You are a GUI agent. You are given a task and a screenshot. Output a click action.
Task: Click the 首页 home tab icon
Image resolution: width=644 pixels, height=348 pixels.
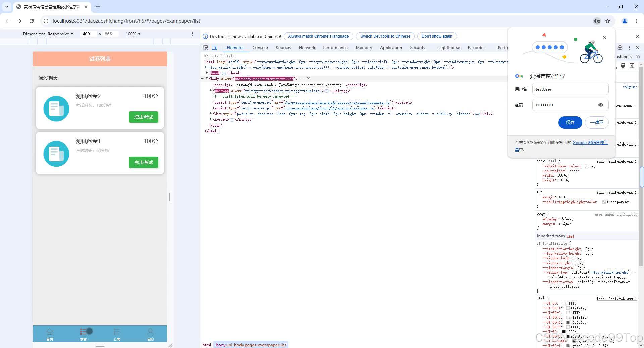50,332
